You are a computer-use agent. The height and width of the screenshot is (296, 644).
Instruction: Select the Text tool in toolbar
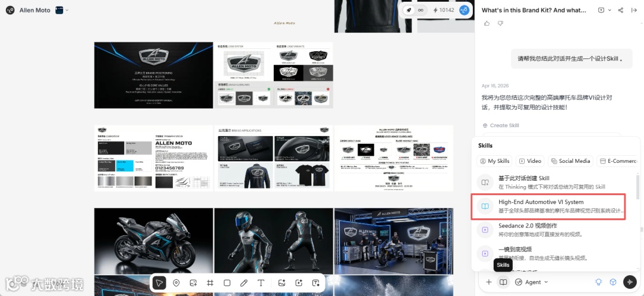pos(261,283)
